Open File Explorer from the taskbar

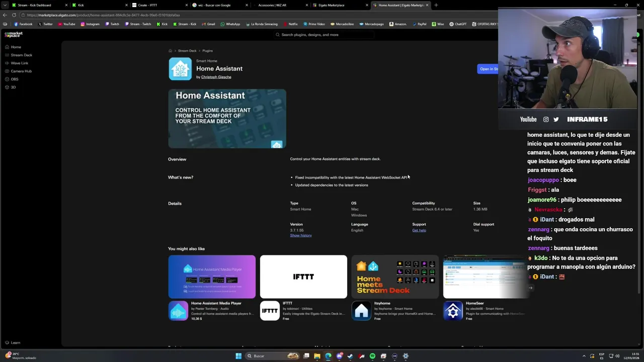(317, 356)
